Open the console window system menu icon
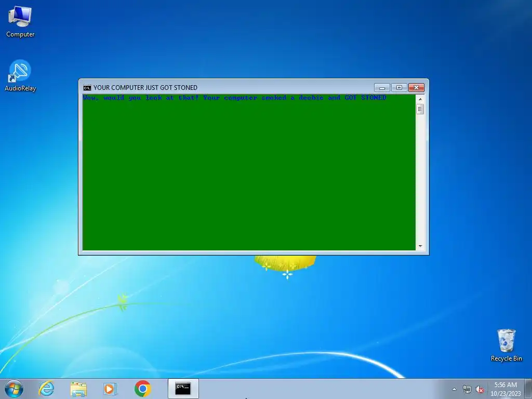The image size is (532, 399). (87, 88)
